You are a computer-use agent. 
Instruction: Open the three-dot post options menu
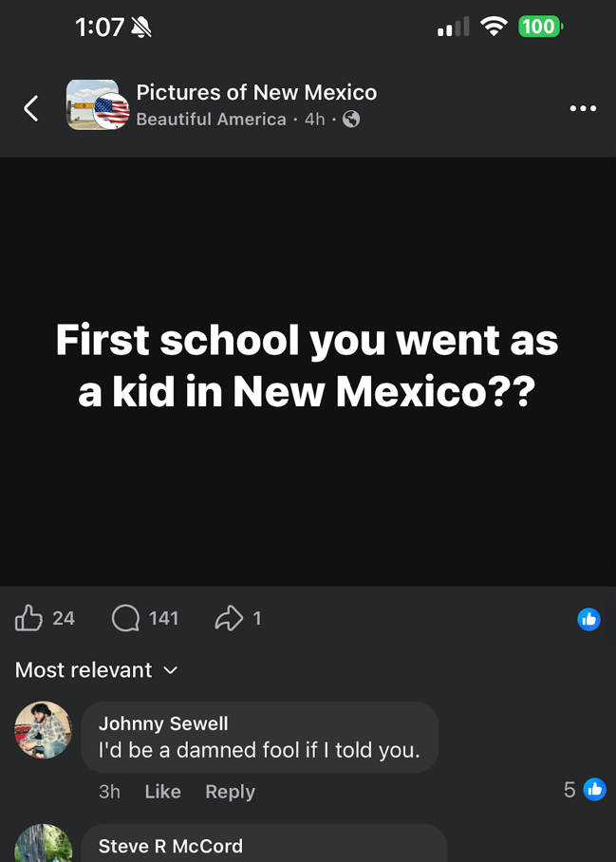pos(583,108)
